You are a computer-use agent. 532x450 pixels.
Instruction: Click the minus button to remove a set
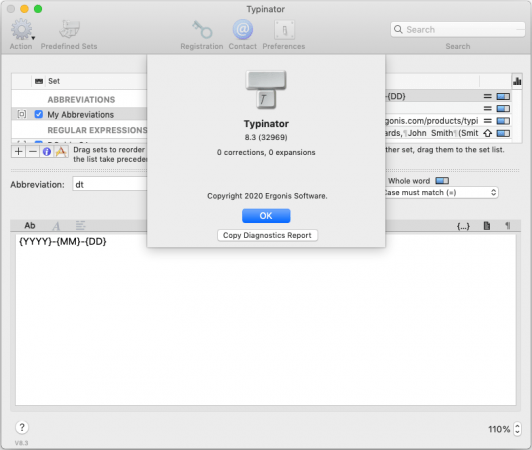[x=33, y=151]
